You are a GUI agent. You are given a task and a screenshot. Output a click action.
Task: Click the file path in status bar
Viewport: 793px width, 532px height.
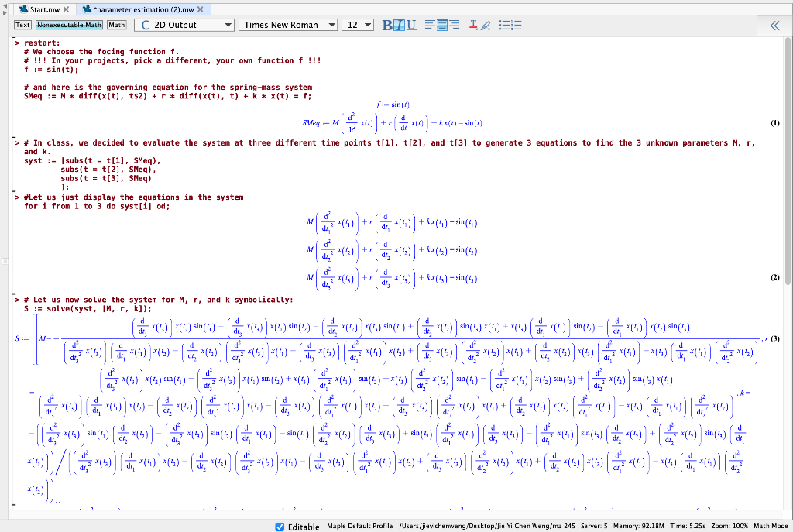487,526
